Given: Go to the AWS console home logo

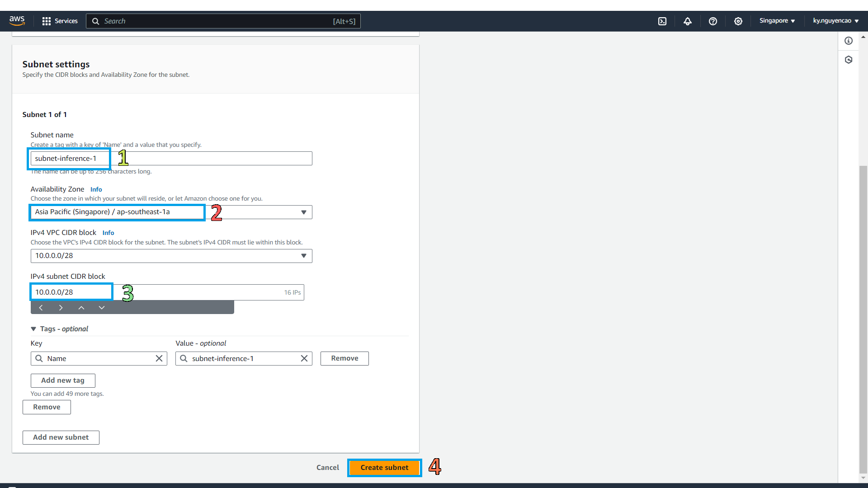Looking at the screenshot, I should click(17, 21).
